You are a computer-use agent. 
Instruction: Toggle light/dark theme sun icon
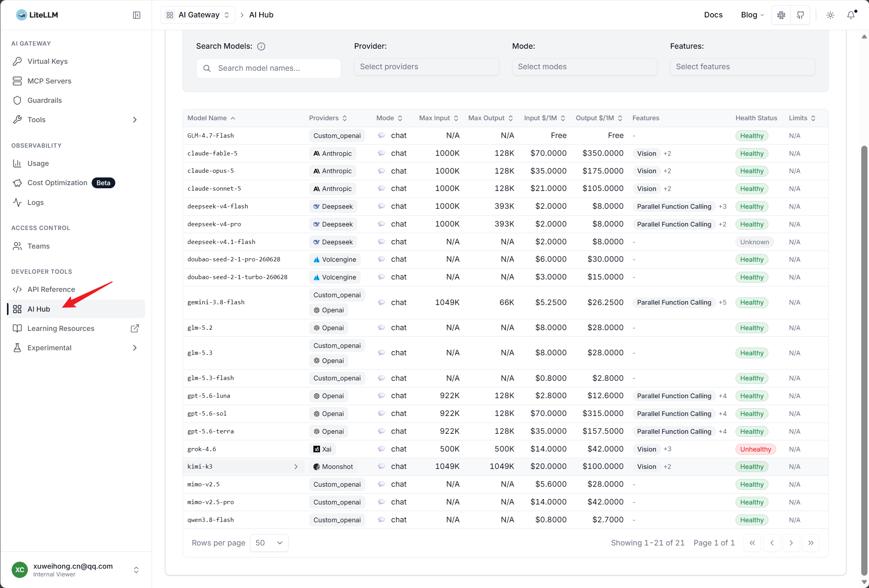830,15
